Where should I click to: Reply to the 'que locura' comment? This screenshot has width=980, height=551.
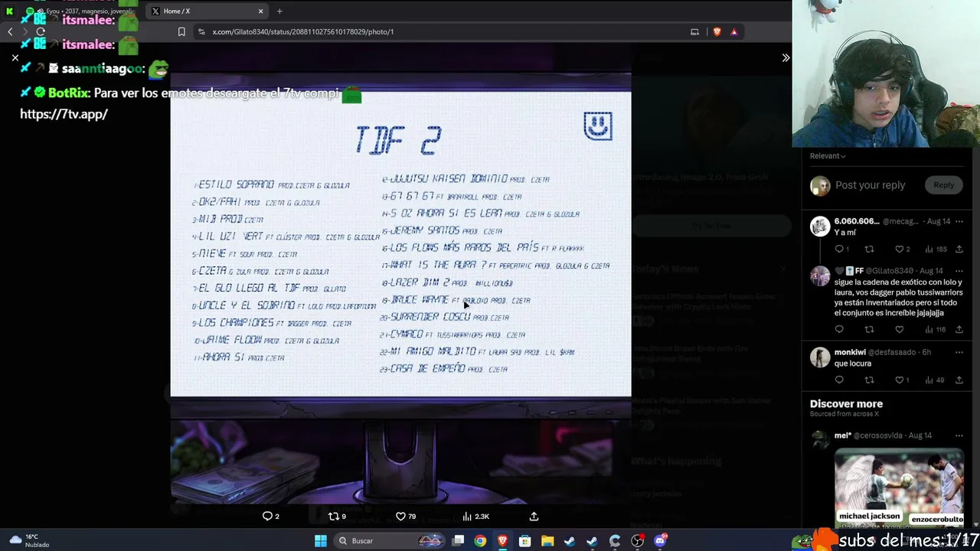839,380
